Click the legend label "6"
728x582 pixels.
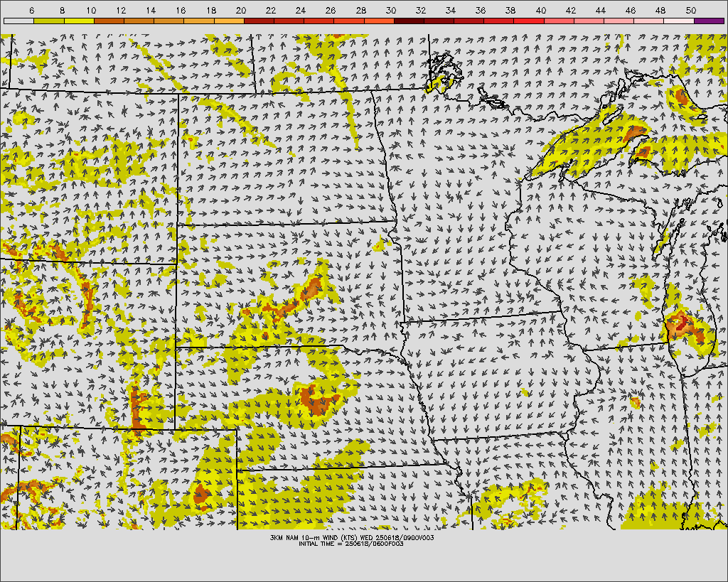click(x=31, y=10)
